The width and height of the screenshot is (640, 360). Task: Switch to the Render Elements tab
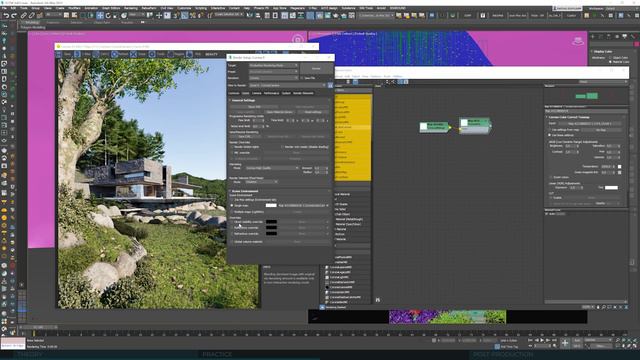[x=303, y=93]
